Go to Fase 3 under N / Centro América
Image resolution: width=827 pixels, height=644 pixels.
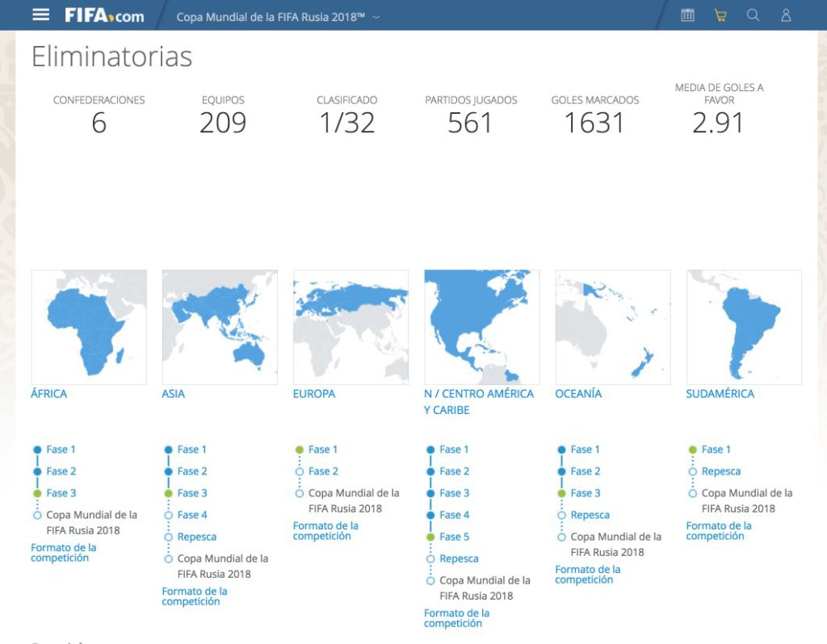(x=454, y=493)
